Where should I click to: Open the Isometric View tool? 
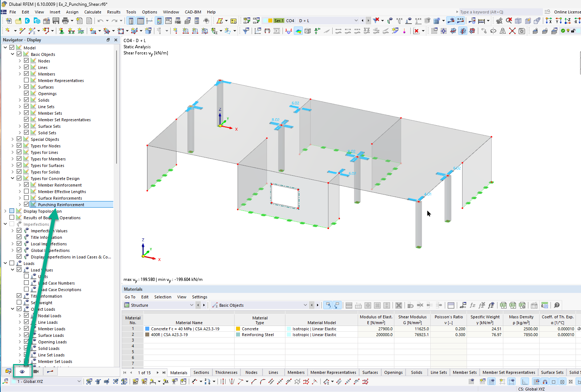(x=518, y=21)
